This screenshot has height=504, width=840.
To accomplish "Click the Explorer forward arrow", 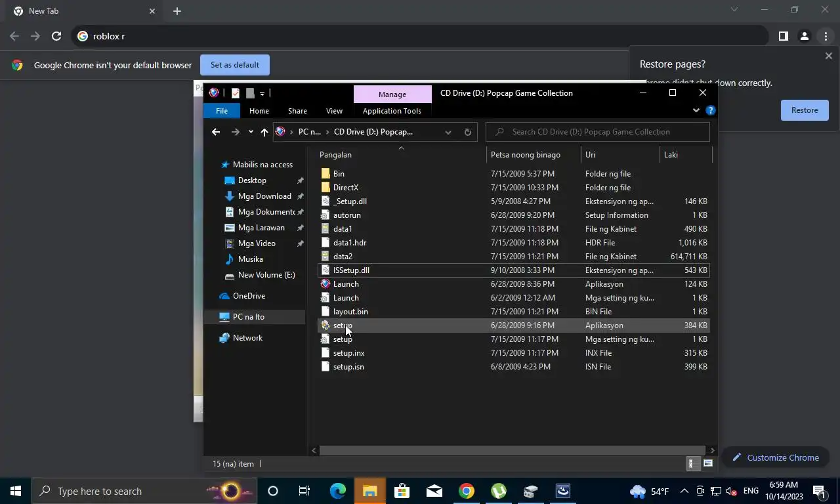I will (235, 132).
